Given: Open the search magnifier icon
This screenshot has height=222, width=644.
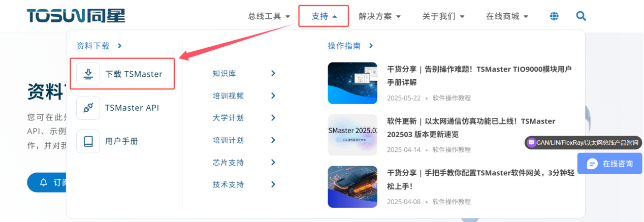Looking at the screenshot, I should point(581,16).
